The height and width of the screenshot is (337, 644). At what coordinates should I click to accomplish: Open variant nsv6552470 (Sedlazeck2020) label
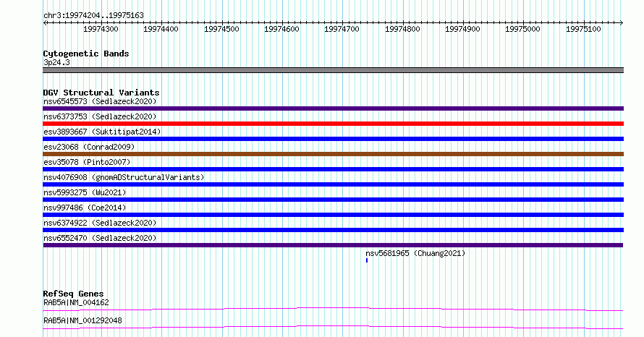coord(100,238)
